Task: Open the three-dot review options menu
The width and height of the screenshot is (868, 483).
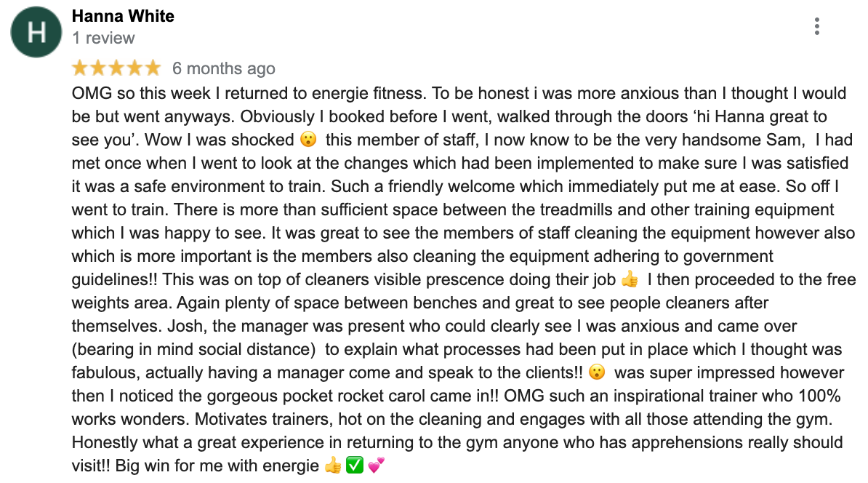Action: coord(817,27)
